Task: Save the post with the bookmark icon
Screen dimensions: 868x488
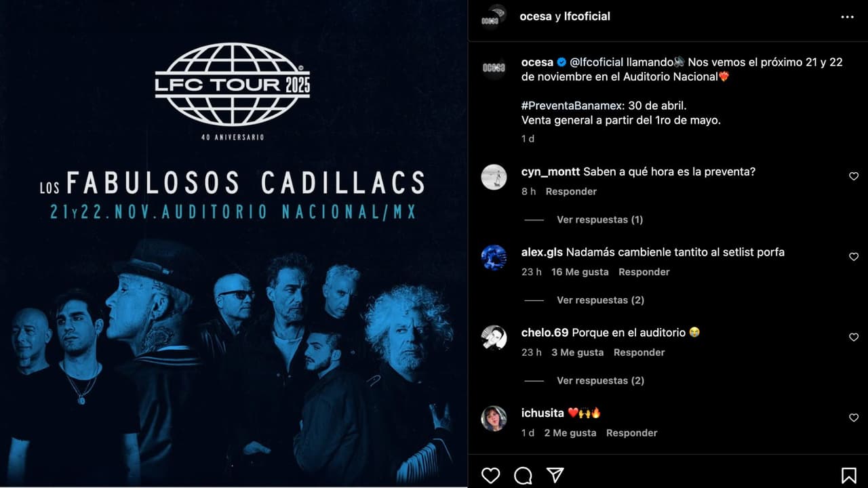Action: 848,475
